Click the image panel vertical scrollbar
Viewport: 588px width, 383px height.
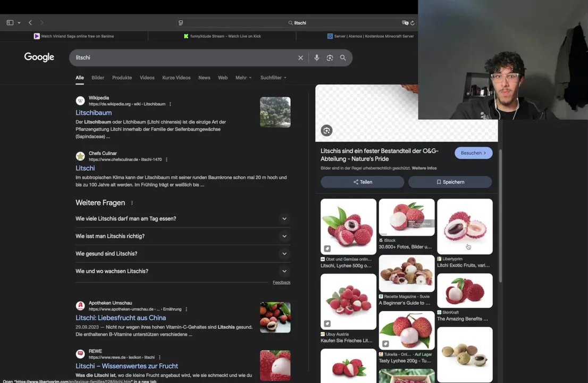(x=500, y=215)
